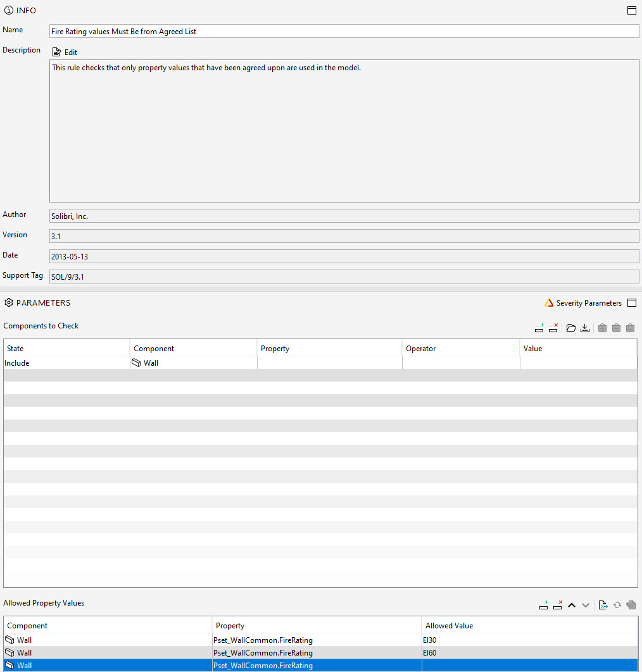Open saved filter with folder icon

571,328
